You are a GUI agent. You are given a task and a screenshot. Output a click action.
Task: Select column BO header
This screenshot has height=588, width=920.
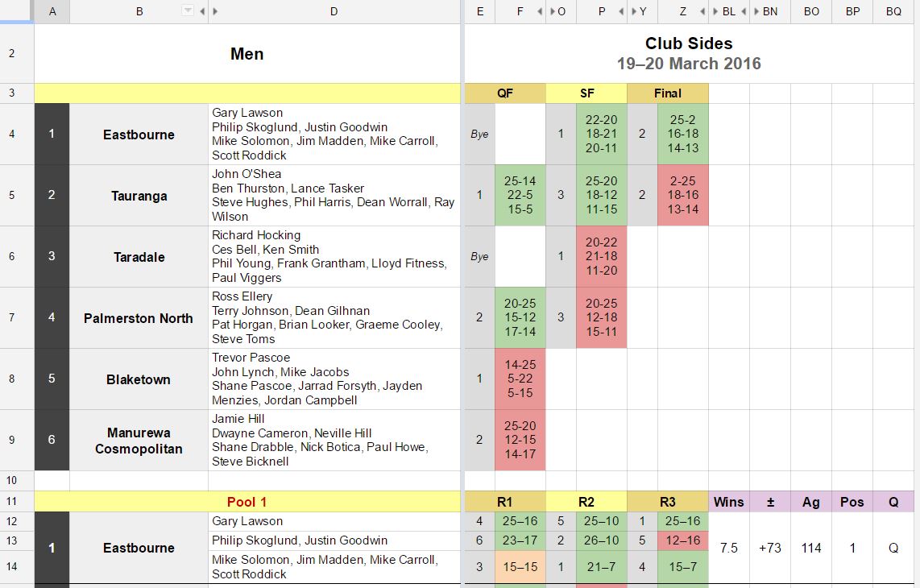811,11
